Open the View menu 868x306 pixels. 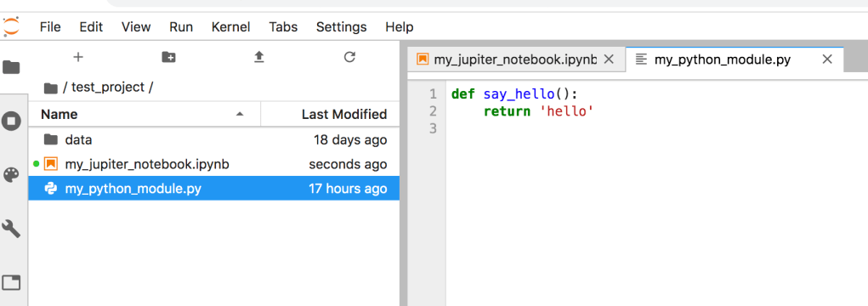pyautogui.click(x=136, y=26)
